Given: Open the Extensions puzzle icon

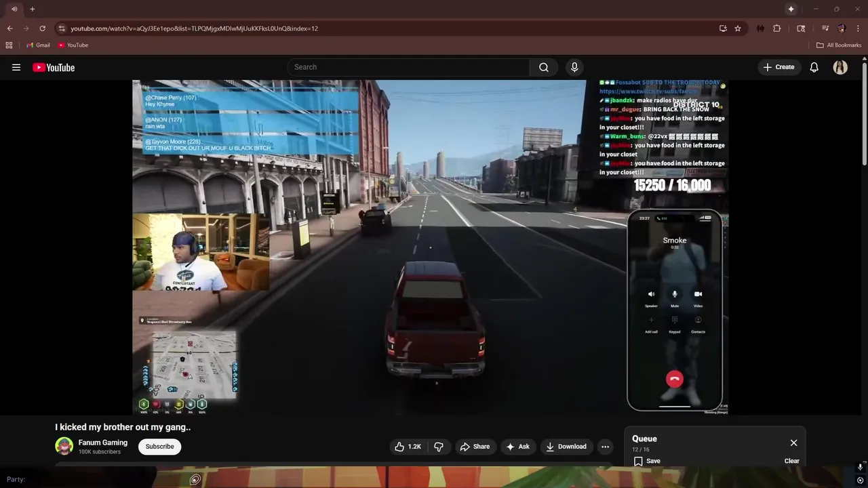Looking at the screenshot, I should coord(777,28).
